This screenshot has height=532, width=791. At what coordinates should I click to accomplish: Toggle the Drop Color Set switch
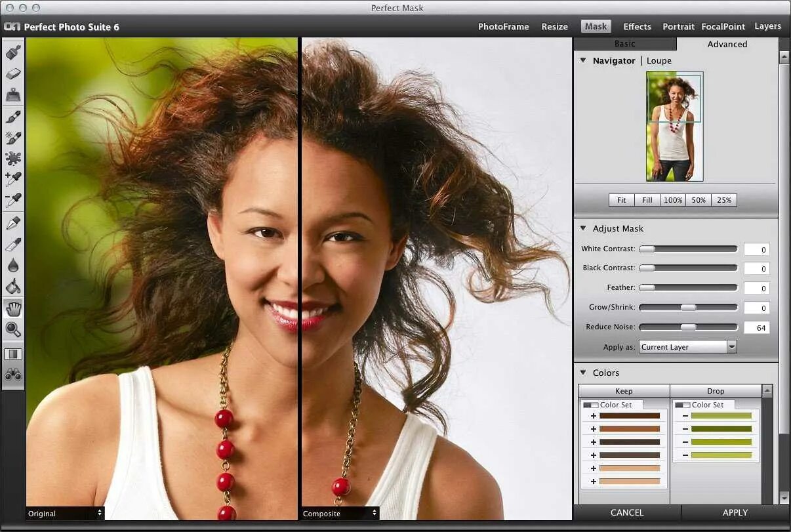pos(682,405)
